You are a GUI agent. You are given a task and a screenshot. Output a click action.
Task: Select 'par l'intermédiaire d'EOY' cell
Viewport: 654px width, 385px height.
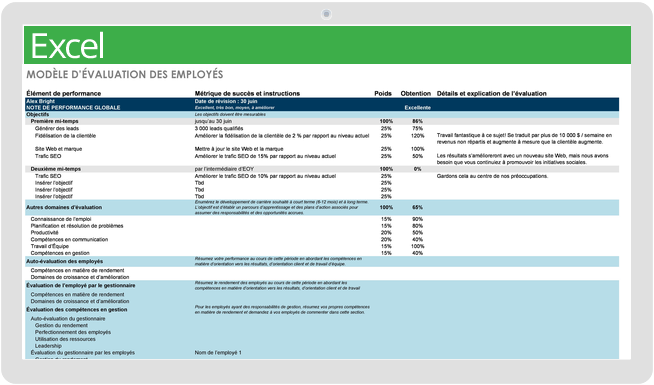pos(224,169)
